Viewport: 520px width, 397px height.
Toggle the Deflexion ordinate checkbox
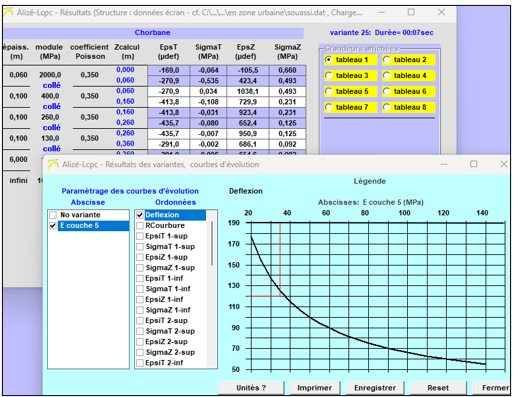click(140, 215)
